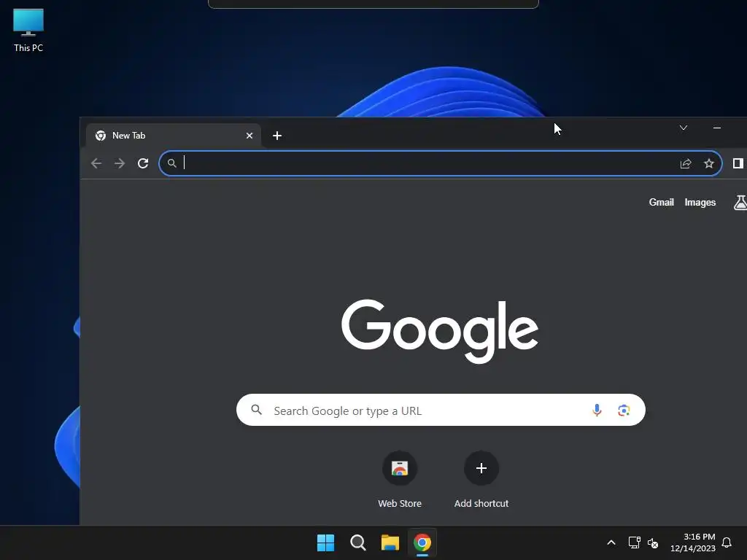Viewport: 747px width, 560px height.
Task: Click the Google logo
Action: [440, 331]
